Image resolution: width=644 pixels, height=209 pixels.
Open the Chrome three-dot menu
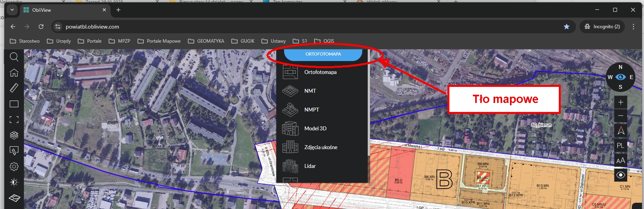tap(633, 27)
